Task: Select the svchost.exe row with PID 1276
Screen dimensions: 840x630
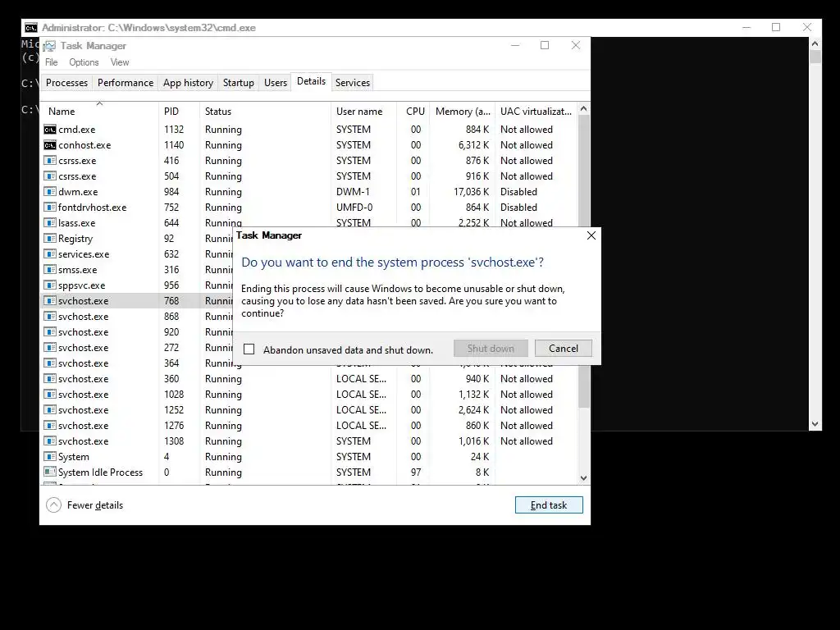Action: coord(309,426)
